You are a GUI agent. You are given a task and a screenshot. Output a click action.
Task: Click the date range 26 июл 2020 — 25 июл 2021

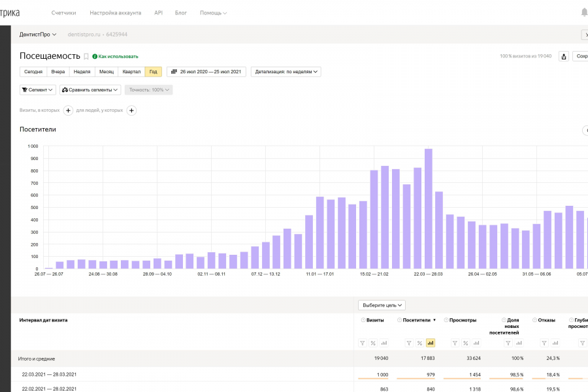pos(206,72)
